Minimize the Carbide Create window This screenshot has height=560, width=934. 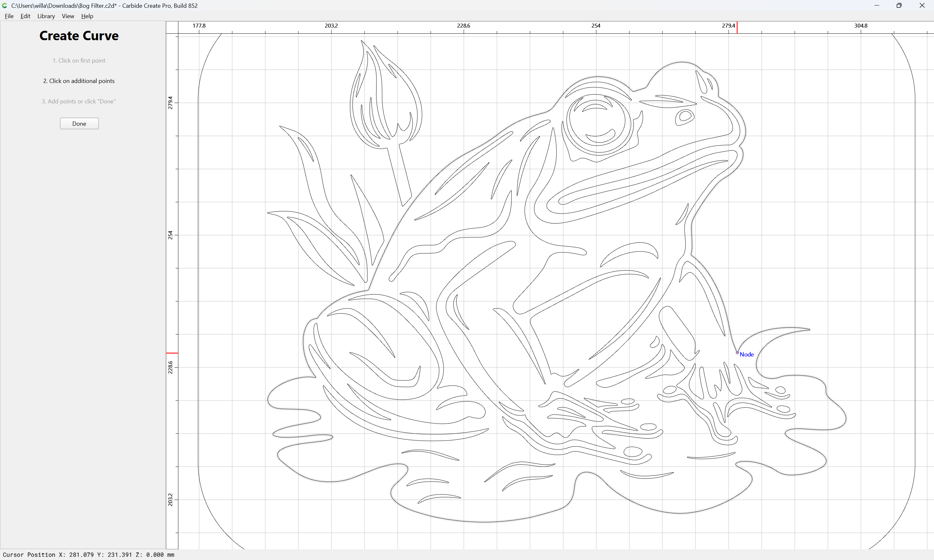(877, 6)
